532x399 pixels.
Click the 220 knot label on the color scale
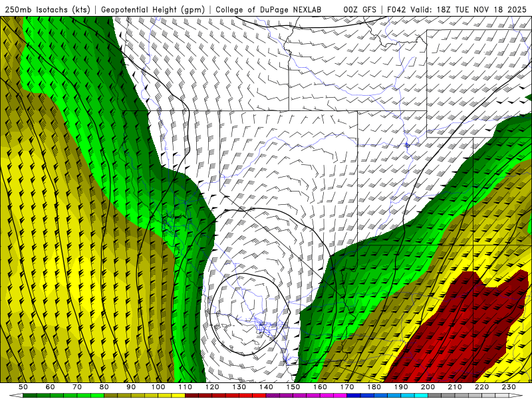(x=481, y=387)
